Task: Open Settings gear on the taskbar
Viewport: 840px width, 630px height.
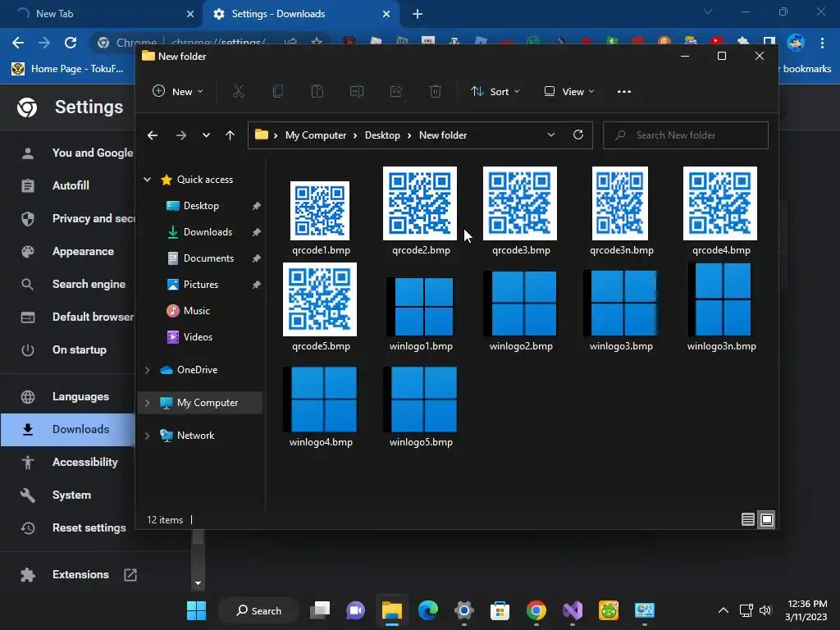Action: [464, 610]
